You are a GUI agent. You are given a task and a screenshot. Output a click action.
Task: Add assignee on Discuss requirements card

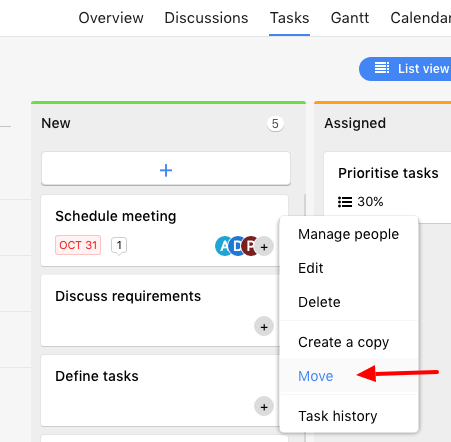[x=264, y=327]
